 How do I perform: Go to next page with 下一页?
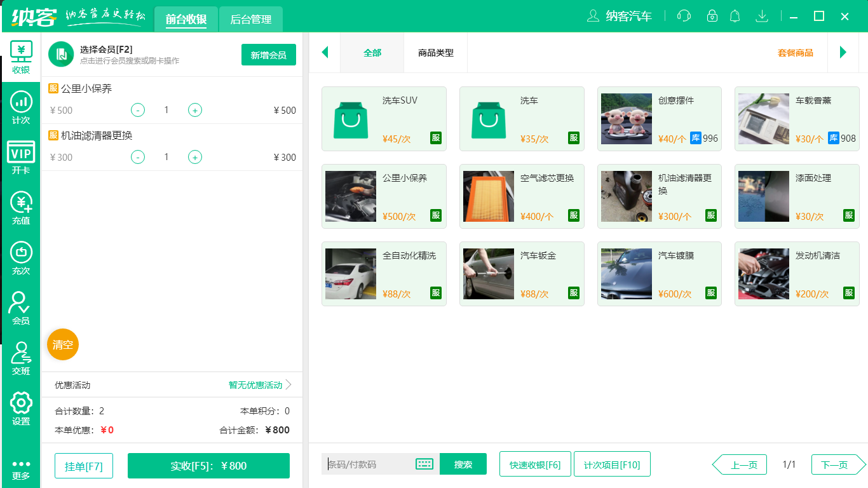(x=839, y=464)
